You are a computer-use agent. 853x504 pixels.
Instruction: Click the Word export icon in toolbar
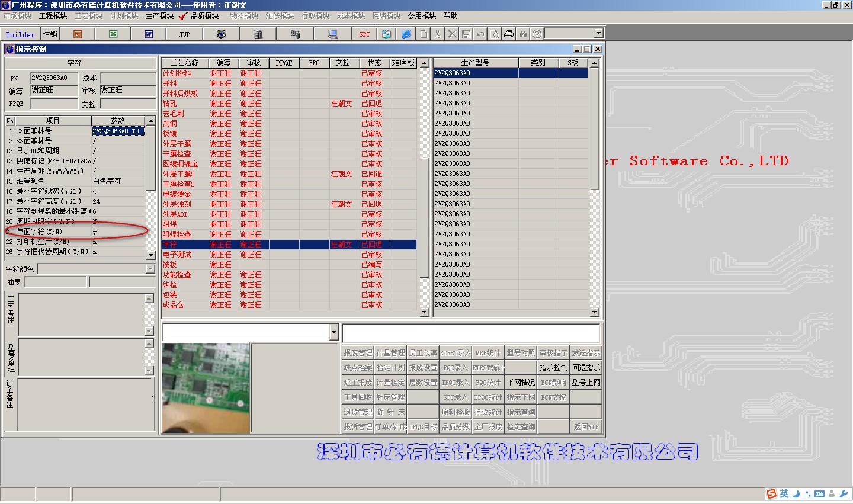[149, 34]
